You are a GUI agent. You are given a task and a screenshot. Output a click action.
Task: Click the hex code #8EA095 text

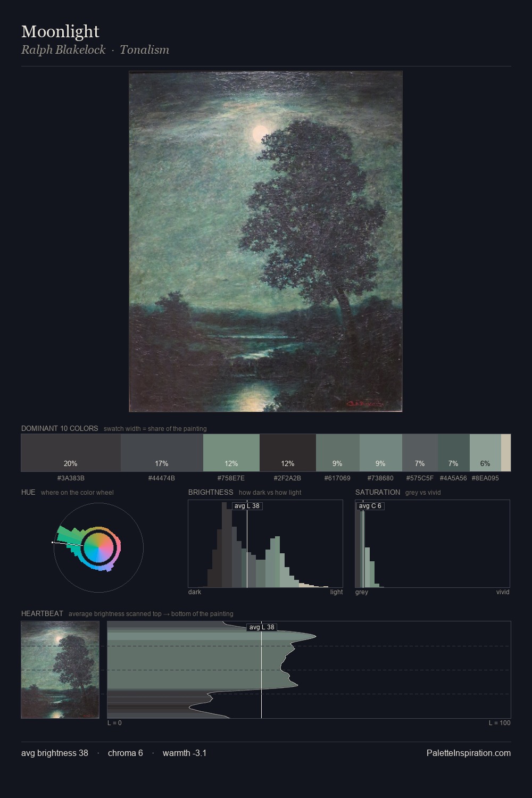[485, 478]
